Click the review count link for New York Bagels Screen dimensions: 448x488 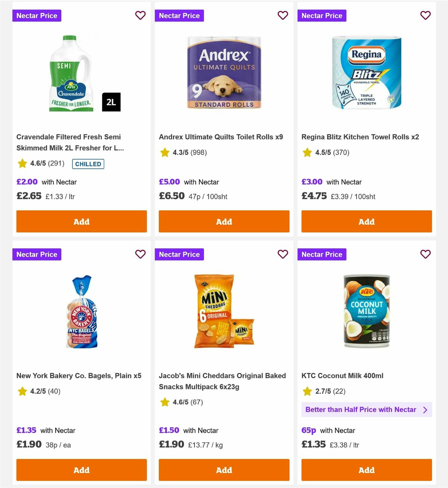pyautogui.click(x=55, y=391)
